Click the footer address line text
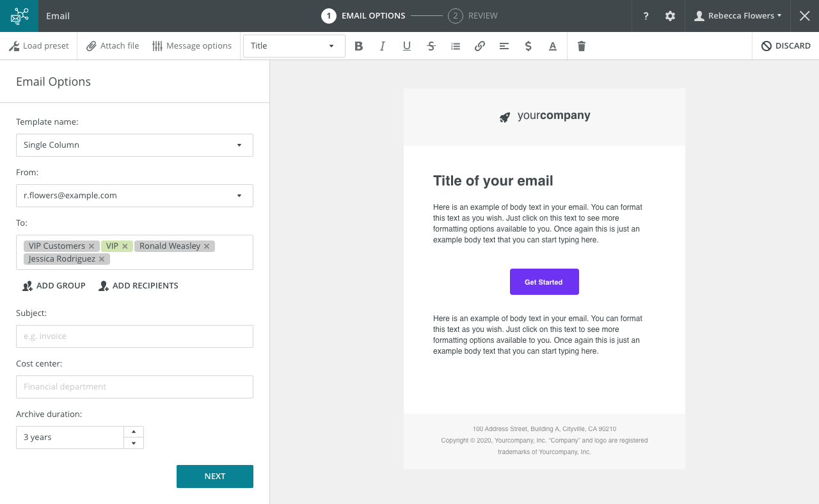The width and height of the screenshot is (819, 504). pyautogui.click(x=545, y=429)
